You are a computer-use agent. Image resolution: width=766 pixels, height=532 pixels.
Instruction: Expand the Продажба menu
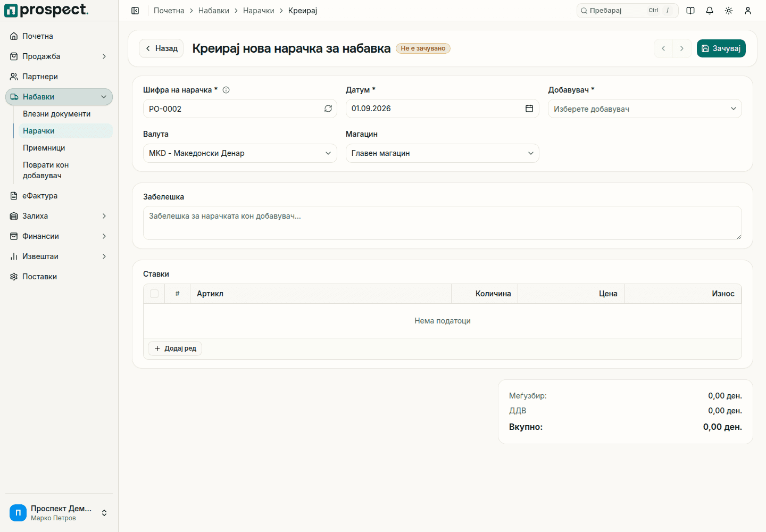(59, 56)
